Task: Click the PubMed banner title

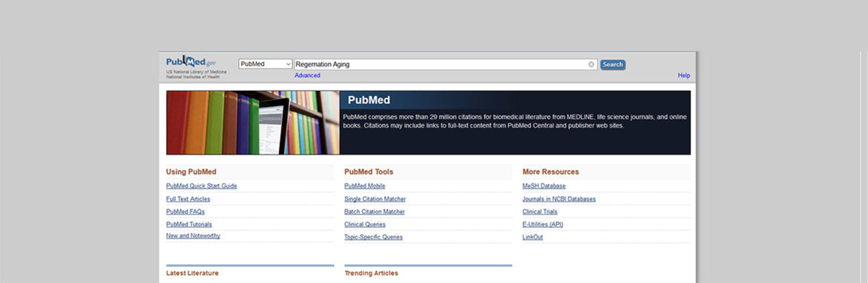Action: (369, 100)
